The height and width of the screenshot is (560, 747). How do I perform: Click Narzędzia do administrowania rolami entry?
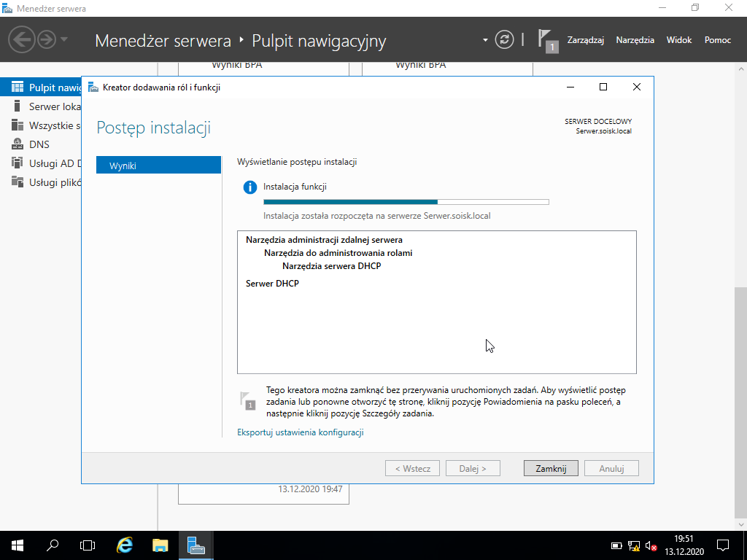(338, 253)
